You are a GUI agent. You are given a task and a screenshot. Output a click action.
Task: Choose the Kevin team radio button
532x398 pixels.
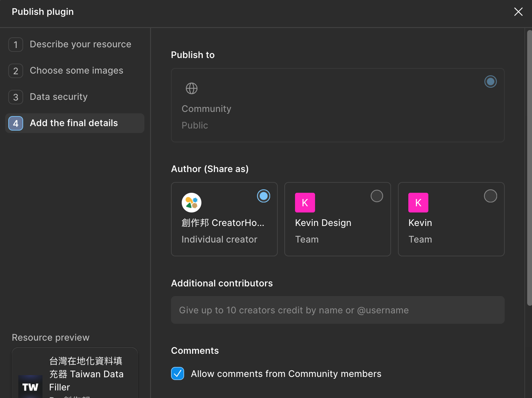pos(490,196)
